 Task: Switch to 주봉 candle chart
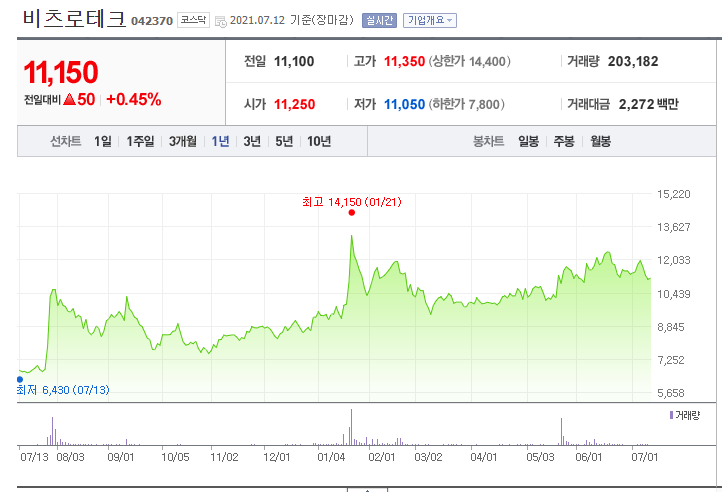564,141
